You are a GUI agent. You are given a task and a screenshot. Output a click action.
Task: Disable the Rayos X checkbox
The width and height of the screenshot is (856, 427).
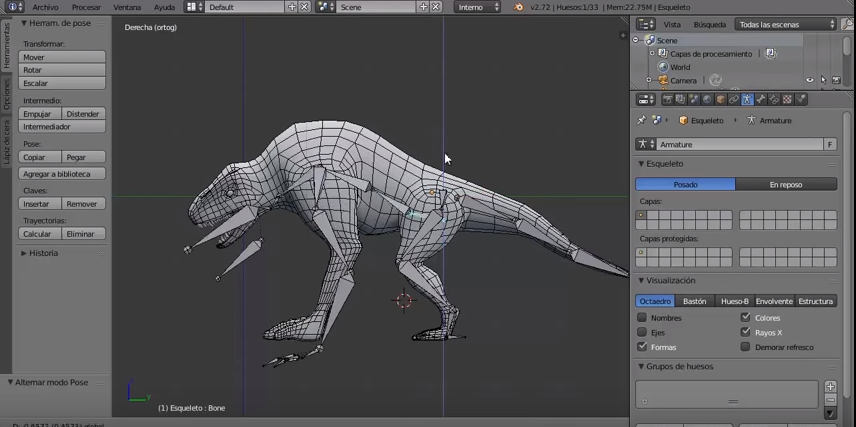click(x=745, y=332)
